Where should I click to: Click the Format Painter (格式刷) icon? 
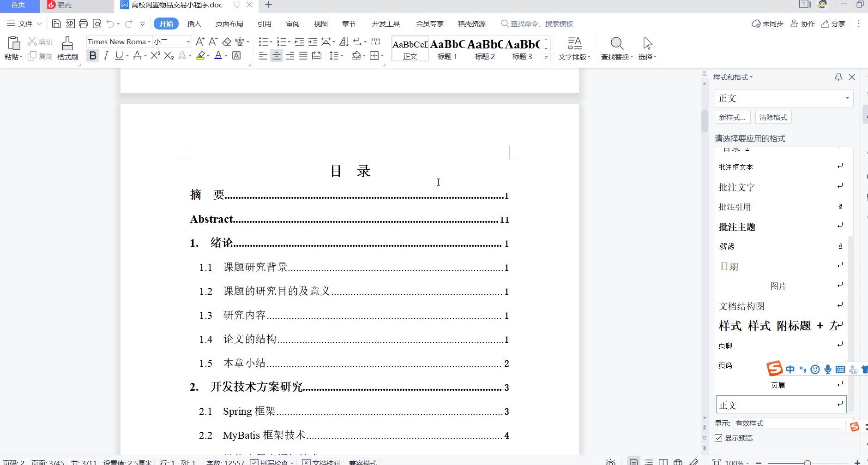click(67, 48)
